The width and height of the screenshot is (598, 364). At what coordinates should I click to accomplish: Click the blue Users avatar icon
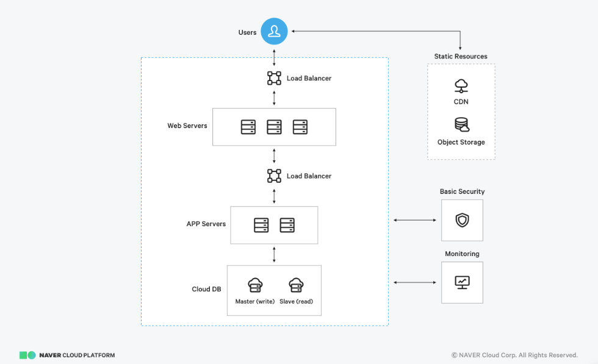click(x=274, y=31)
